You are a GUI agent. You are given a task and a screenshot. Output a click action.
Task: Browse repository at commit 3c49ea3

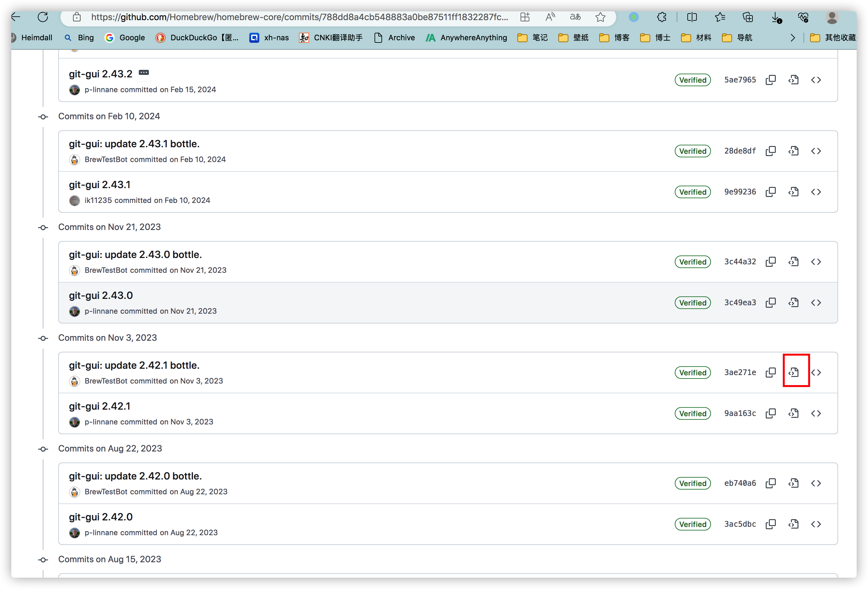816,303
